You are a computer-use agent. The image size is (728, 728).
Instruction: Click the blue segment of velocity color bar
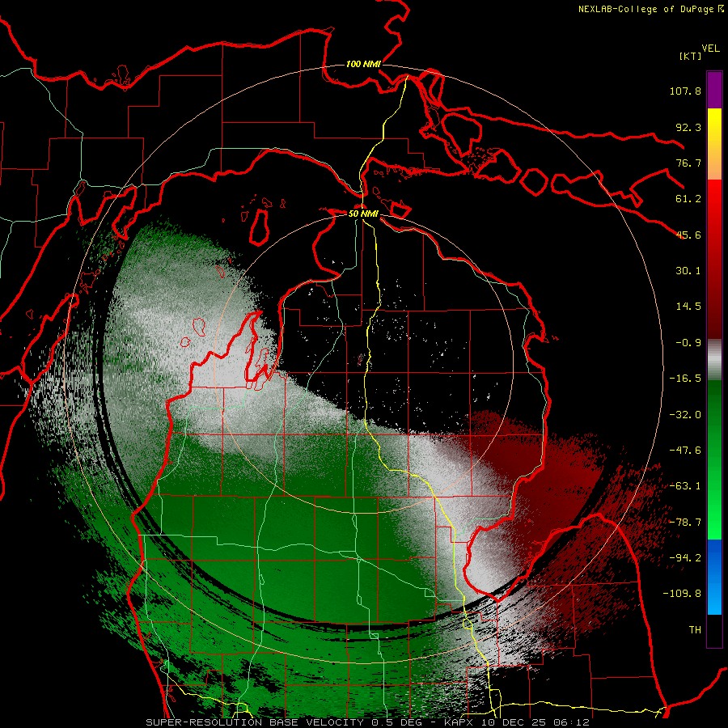[714, 577]
